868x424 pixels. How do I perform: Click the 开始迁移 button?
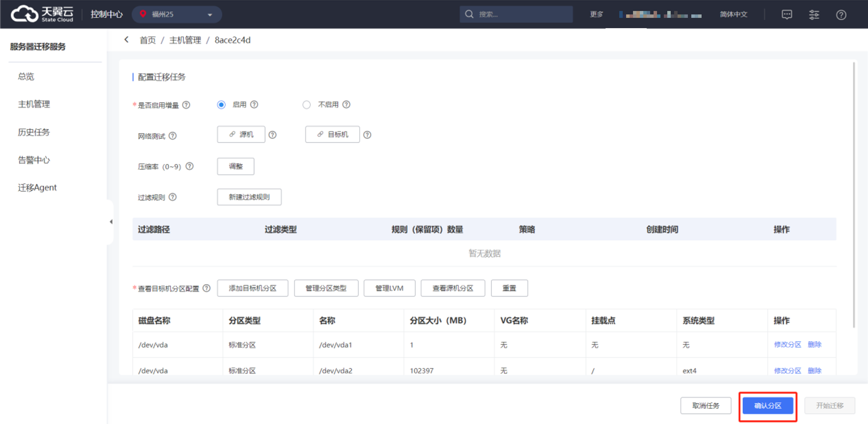[829, 405]
